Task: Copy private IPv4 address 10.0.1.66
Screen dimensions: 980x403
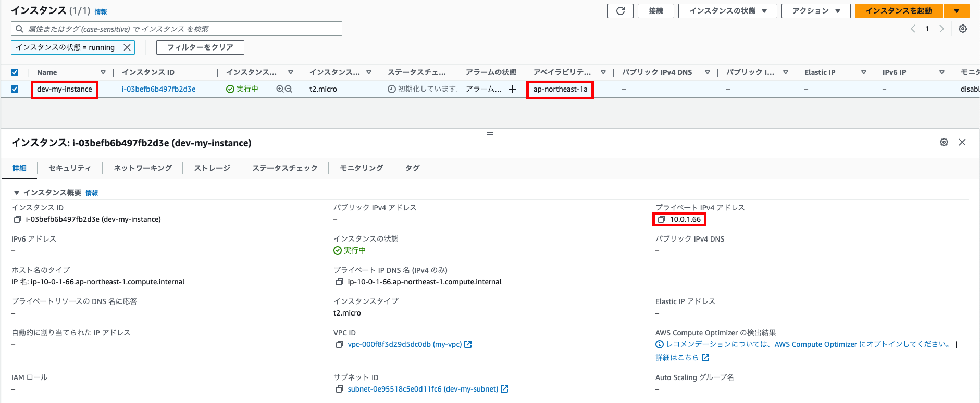Action: pyautogui.click(x=662, y=219)
